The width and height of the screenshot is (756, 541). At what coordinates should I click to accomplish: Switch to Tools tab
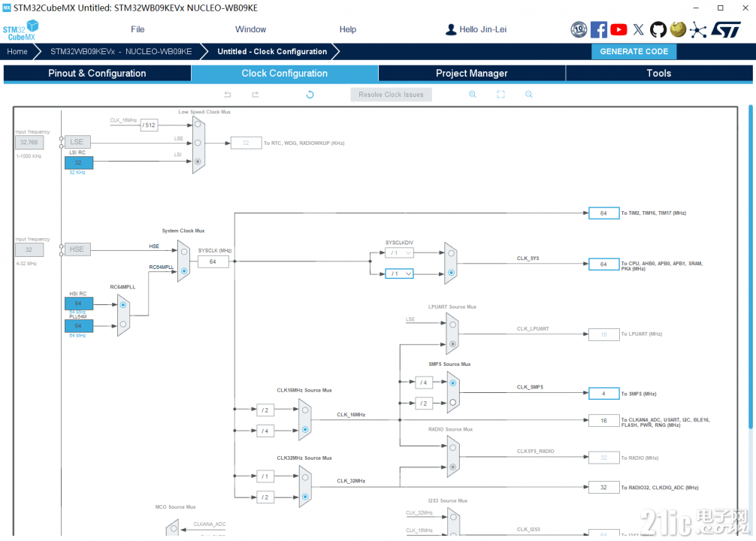(658, 74)
